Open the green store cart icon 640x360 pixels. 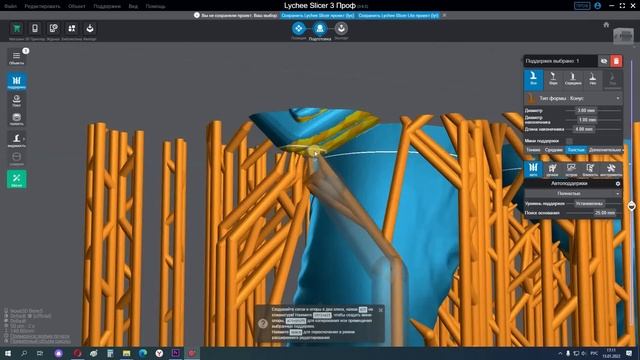17,28
